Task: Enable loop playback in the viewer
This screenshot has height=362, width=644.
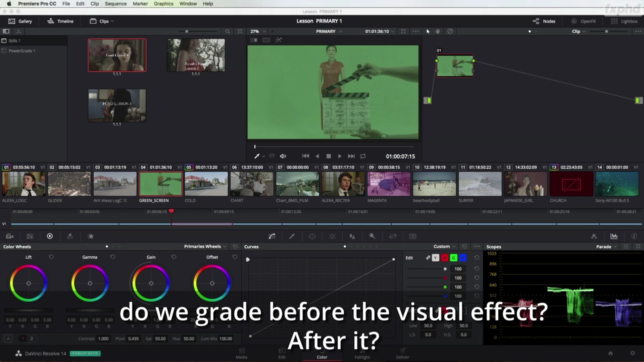Action: pos(363,156)
